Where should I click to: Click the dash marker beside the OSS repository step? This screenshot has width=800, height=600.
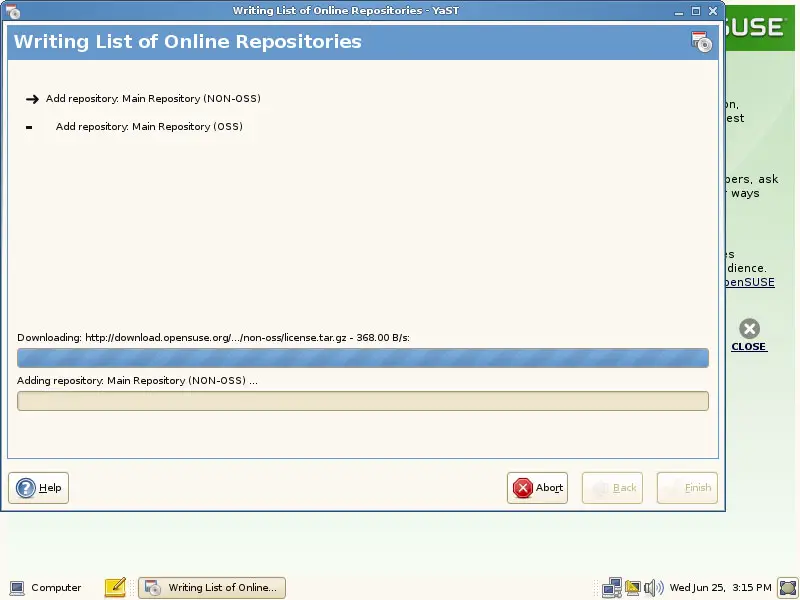29,127
